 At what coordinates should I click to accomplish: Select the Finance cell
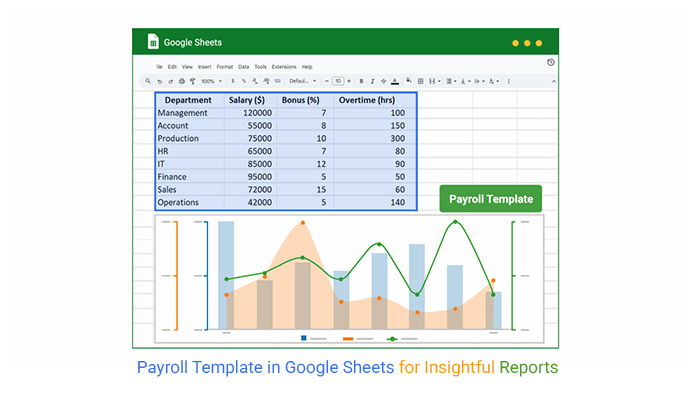(190, 177)
